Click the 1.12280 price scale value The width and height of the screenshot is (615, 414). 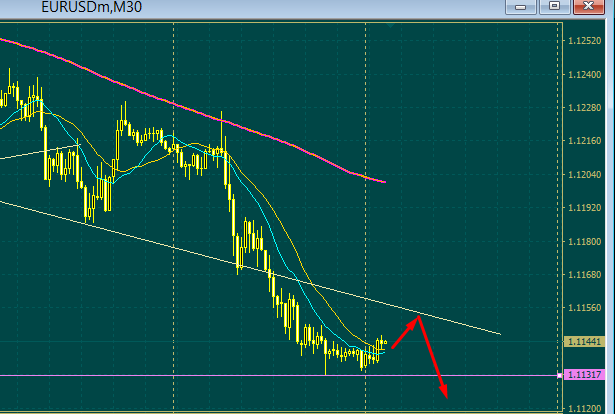click(x=584, y=107)
